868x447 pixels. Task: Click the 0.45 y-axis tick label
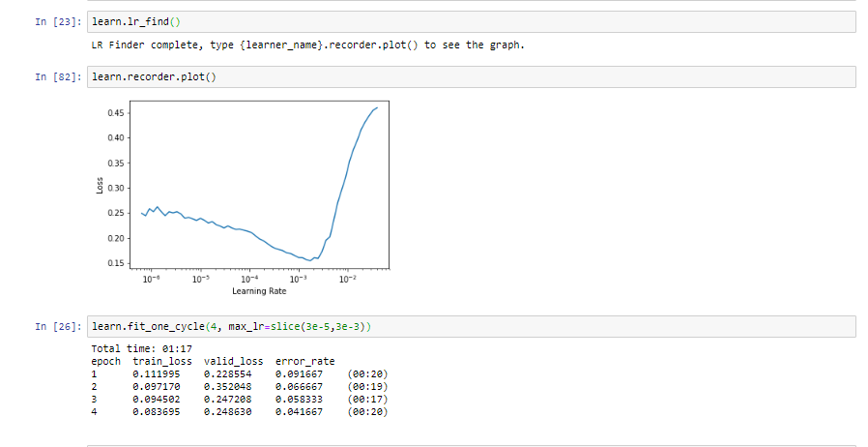(116, 113)
